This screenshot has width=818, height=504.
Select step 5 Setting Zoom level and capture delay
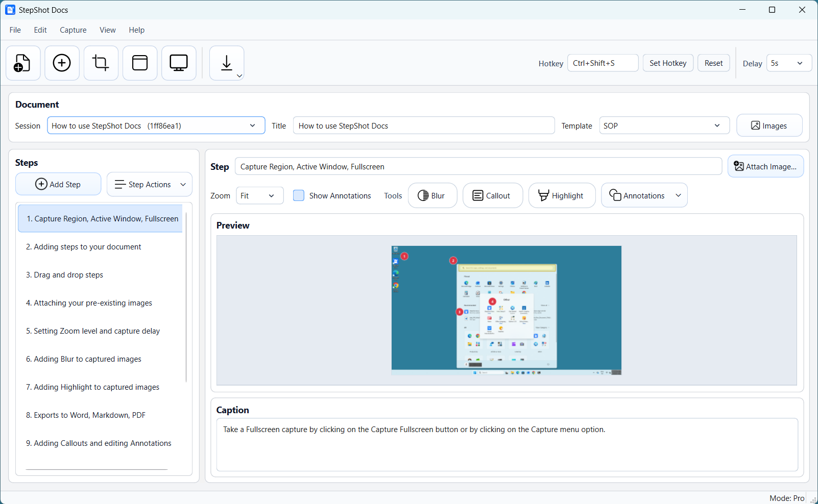point(100,331)
